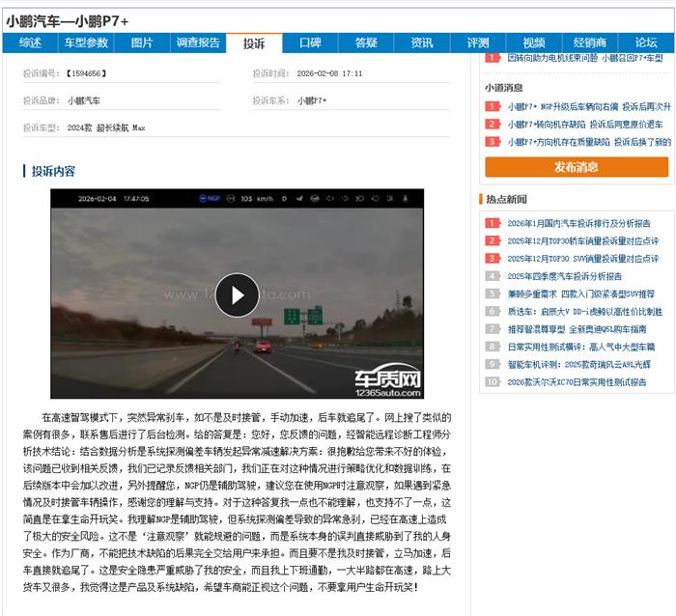
Task: Click complaint time 2026-02-08 17:11
Action: pyautogui.click(x=329, y=73)
